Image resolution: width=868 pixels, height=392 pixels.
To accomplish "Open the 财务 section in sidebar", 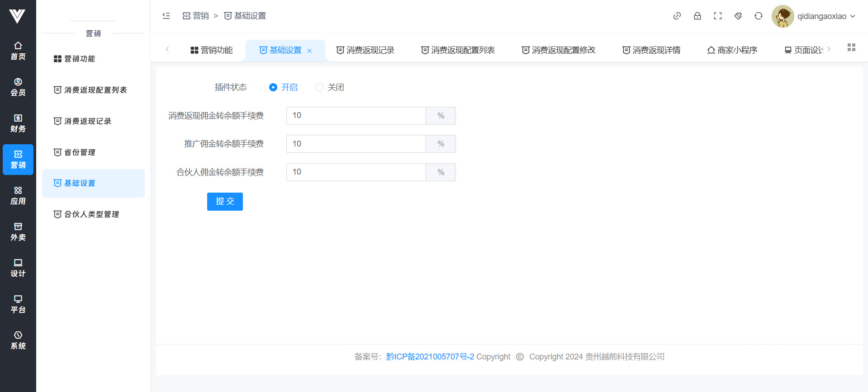I will 18,123.
